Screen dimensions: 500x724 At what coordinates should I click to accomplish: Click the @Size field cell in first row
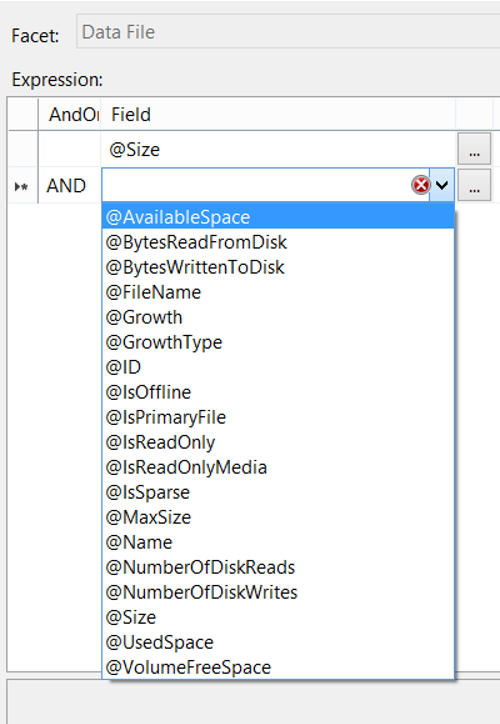pos(278,150)
